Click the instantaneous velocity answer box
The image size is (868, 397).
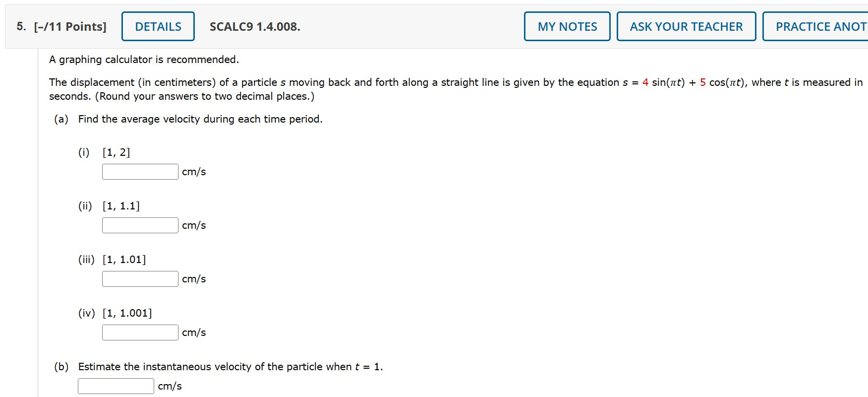116,385
